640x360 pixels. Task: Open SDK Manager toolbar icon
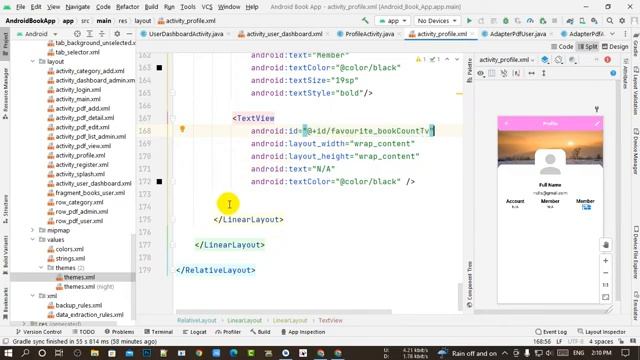click(x=594, y=21)
